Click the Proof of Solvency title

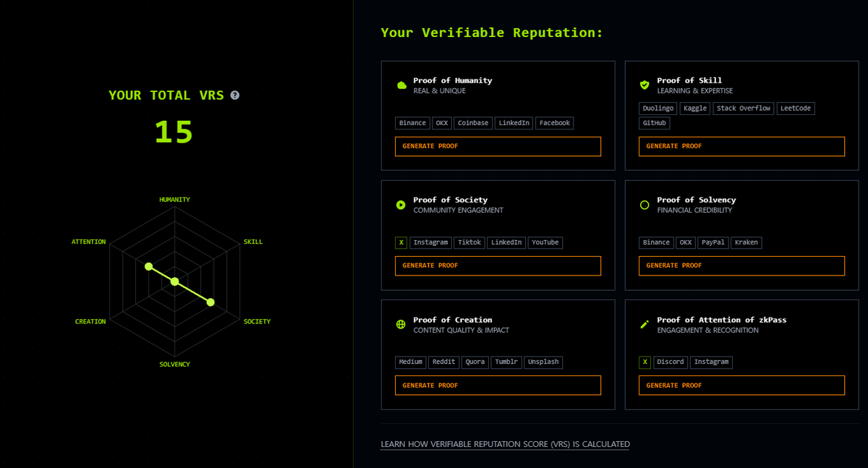coord(697,200)
